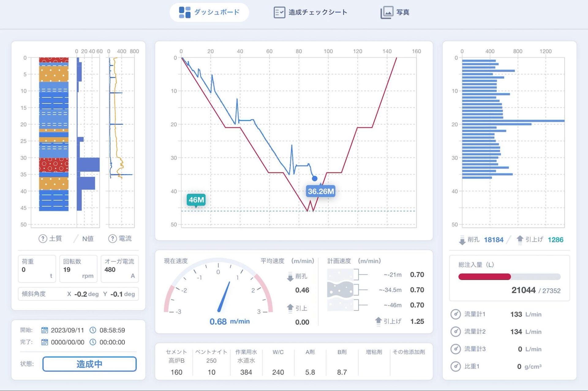
Task: Click the 36.26M current depth label
Action: (x=321, y=191)
